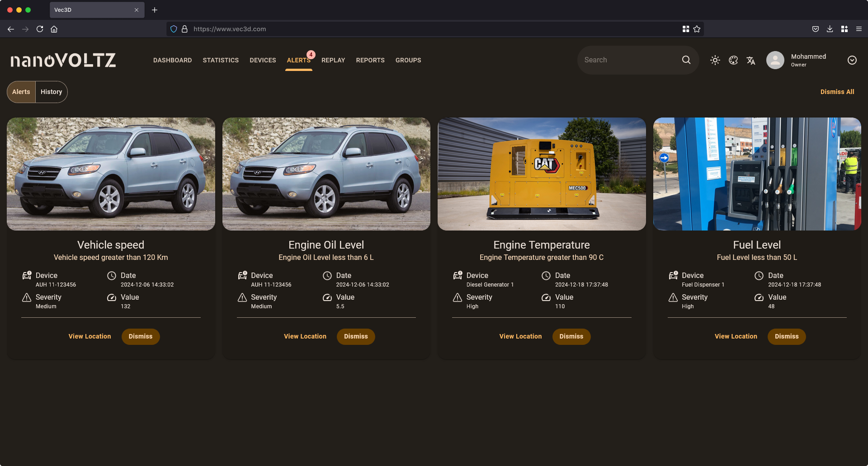The height and width of the screenshot is (466, 868).
Task: Dismiss the Fuel Level alert
Action: click(787, 336)
